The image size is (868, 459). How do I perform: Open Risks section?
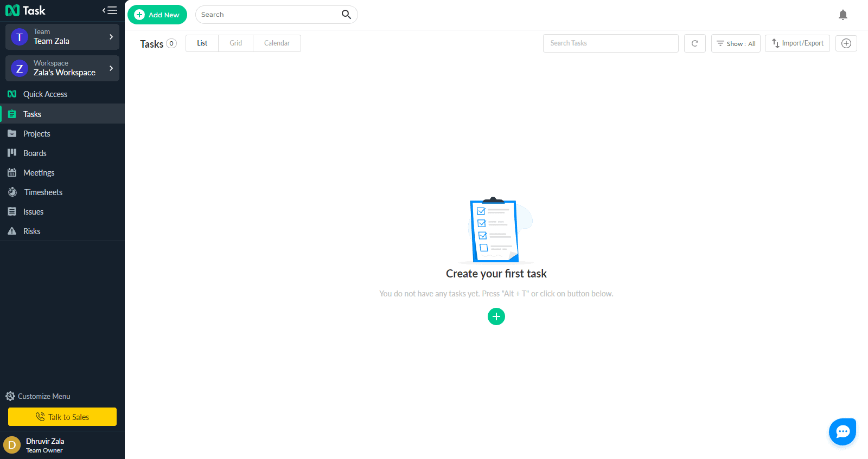point(62,231)
